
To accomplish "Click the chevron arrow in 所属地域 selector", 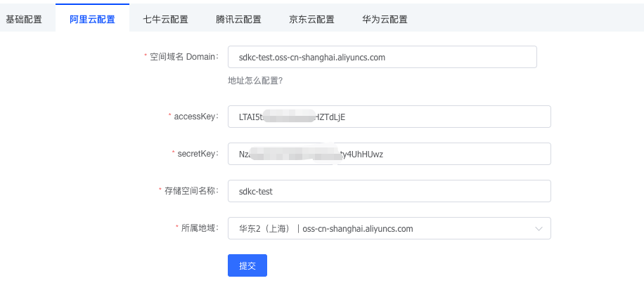I will [539, 228].
